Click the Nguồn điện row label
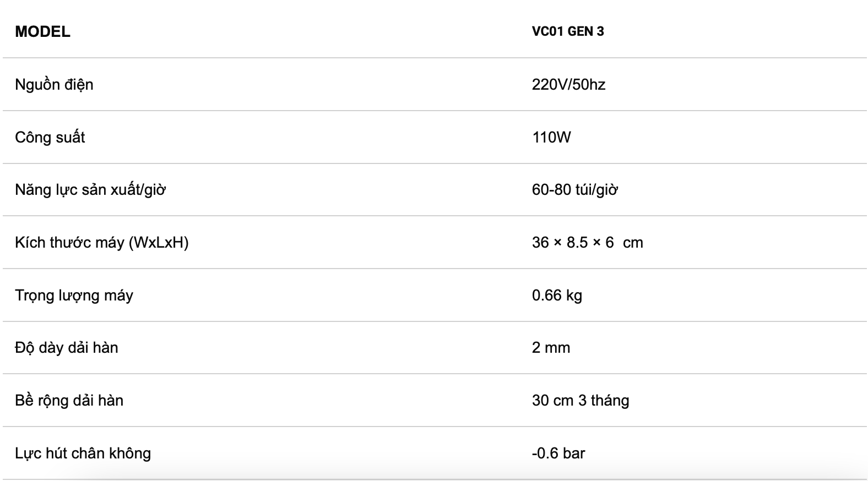Image resolution: width=868 pixels, height=481 pixels. point(54,84)
